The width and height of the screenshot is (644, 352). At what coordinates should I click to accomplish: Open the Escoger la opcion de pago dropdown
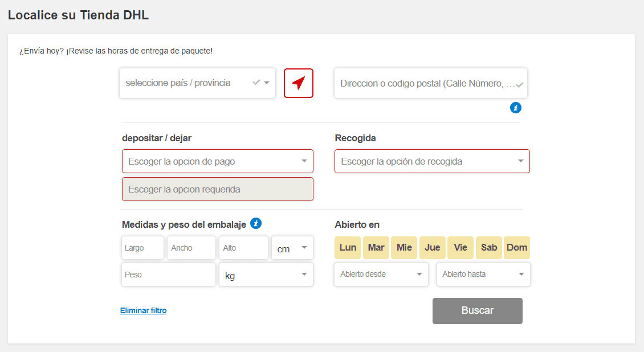[217, 161]
